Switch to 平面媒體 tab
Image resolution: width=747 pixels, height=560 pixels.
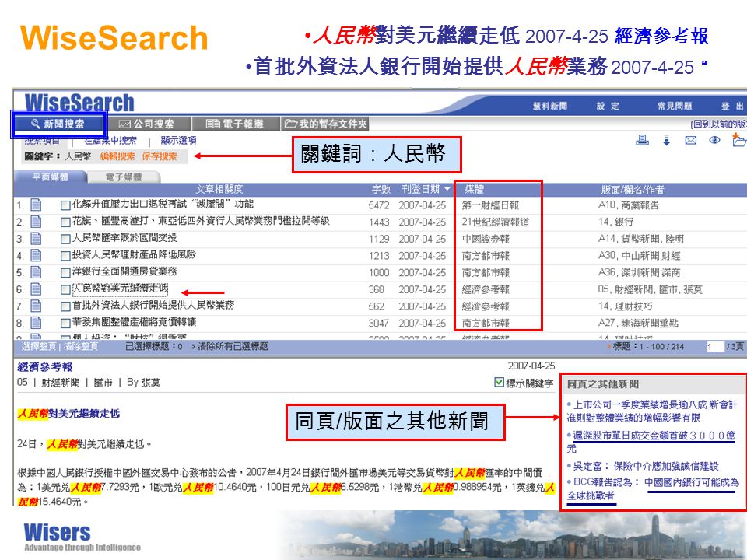[x=51, y=177]
